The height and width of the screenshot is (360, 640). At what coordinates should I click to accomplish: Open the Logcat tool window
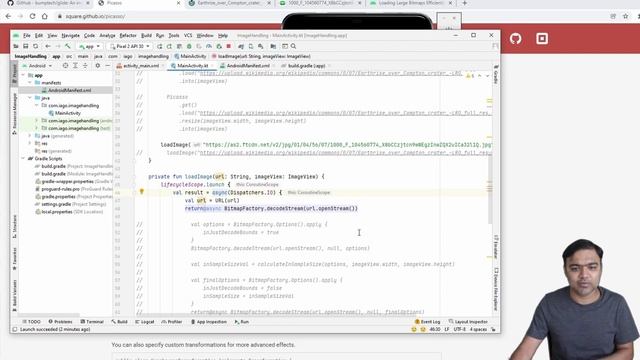click(x=144, y=322)
